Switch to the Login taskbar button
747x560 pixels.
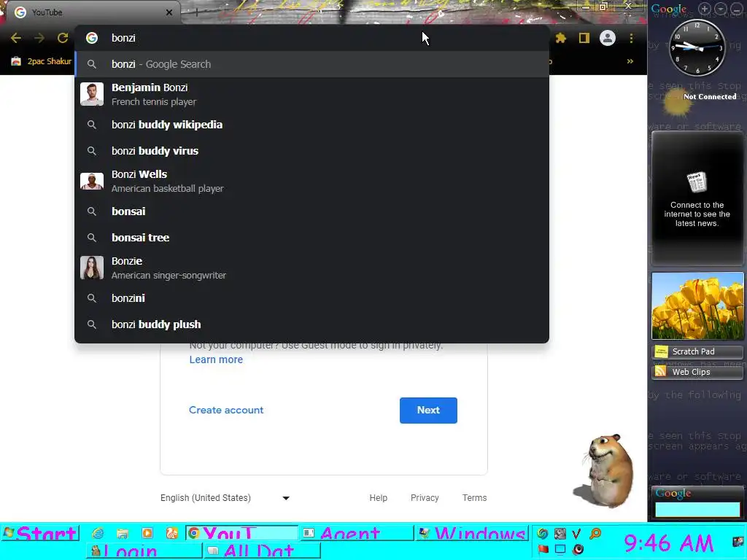pyautogui.click(x=145, y=551)
